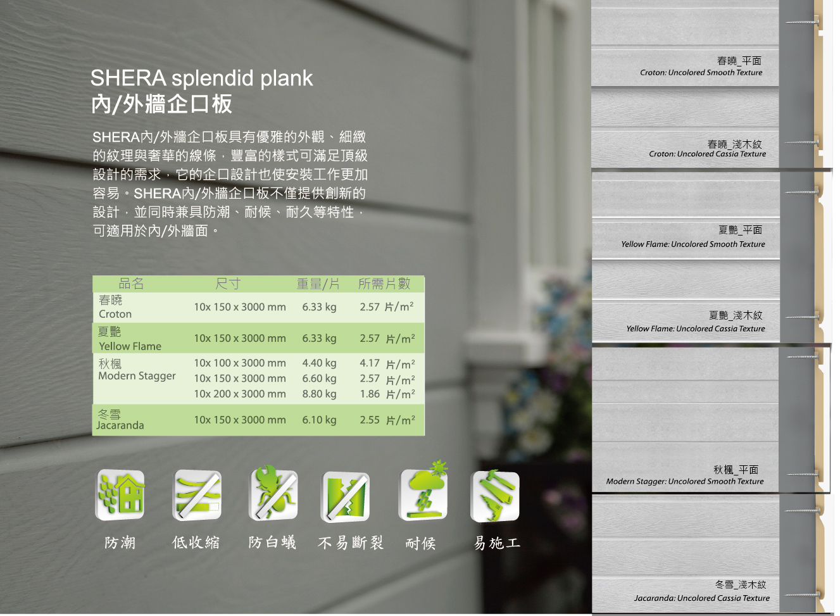Click the anti-termite bug icon (防白蟻)
The width and height of the screenshot is (840, 616).
point(273,494)
